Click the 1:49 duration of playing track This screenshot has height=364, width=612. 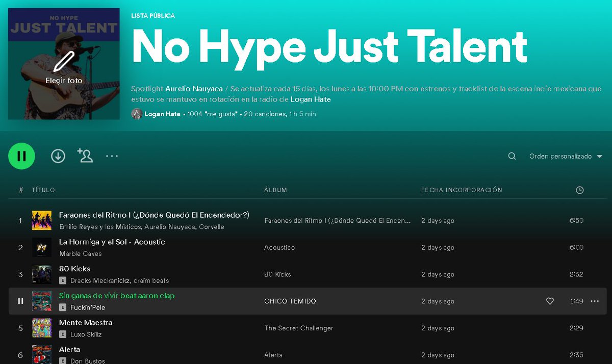click(x=576, y=301)
